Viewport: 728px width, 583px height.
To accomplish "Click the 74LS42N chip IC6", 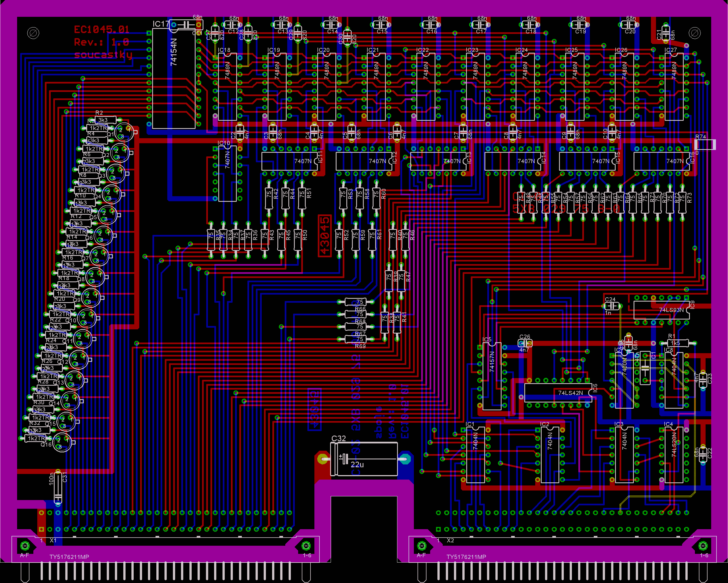I will click(x=558, y=393).
